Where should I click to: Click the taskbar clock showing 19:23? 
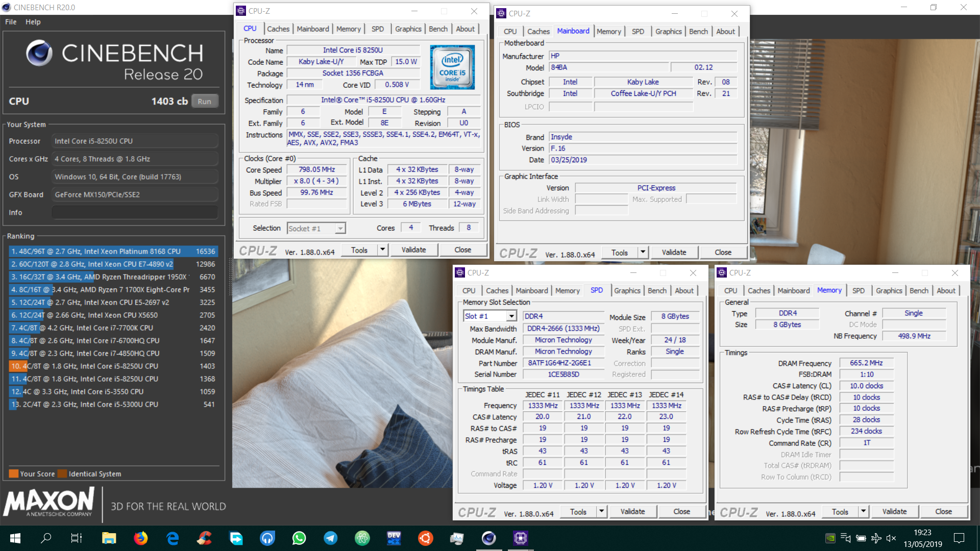922,533
